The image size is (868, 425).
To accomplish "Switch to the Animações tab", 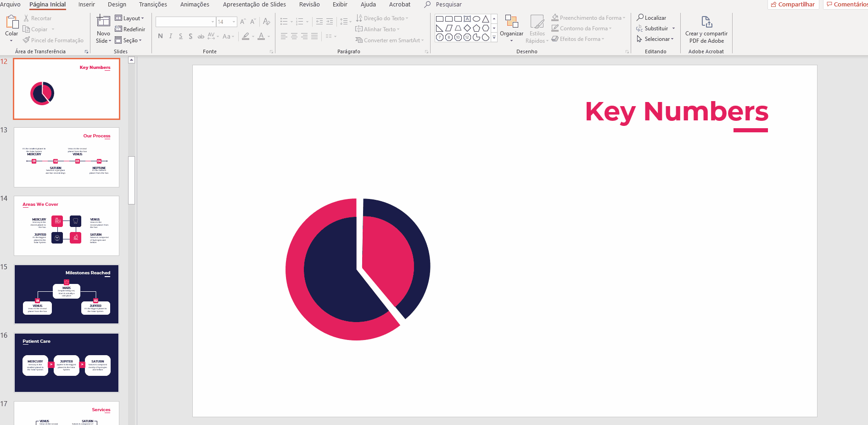I will (195, 5).
